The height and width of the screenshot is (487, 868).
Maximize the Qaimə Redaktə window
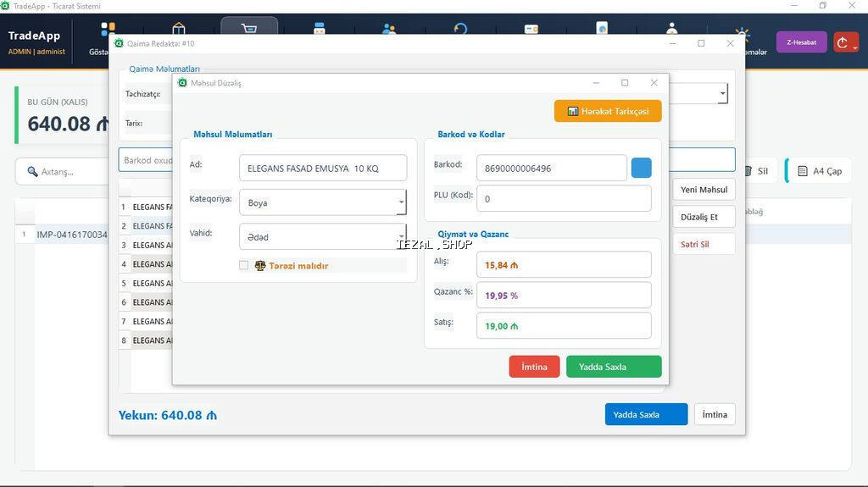[701, 43]
